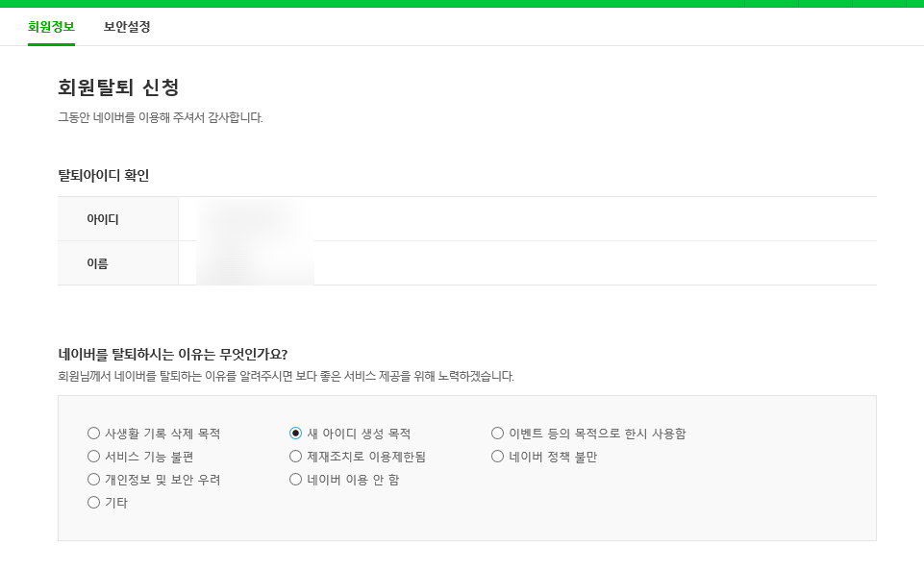Choose the 개인정보 및 보안 우려 option

click(93, 480)
